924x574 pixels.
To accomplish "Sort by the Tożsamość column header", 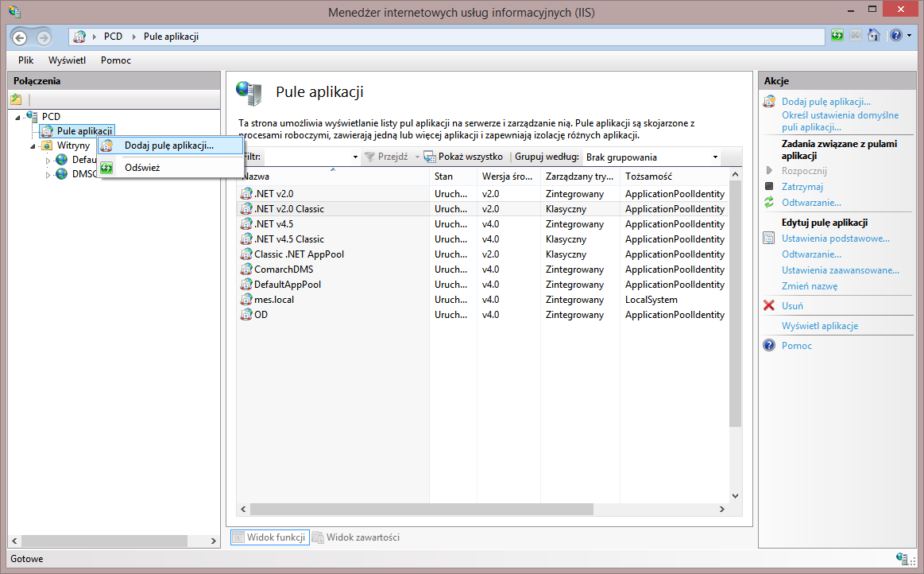I will 675,176.
